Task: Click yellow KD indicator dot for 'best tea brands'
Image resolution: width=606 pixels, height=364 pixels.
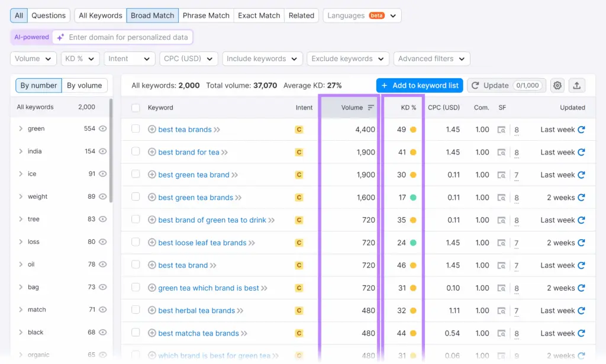Action: coord(413,130)
